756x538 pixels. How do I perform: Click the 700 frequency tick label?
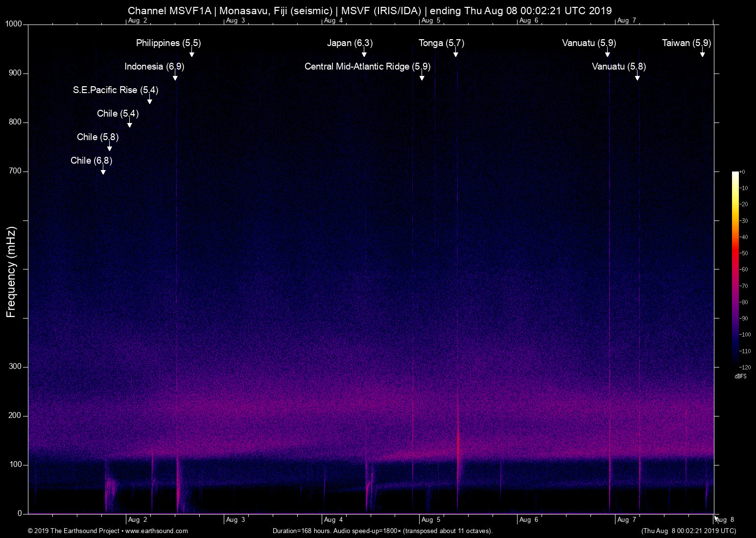click(x=15, y=171)
